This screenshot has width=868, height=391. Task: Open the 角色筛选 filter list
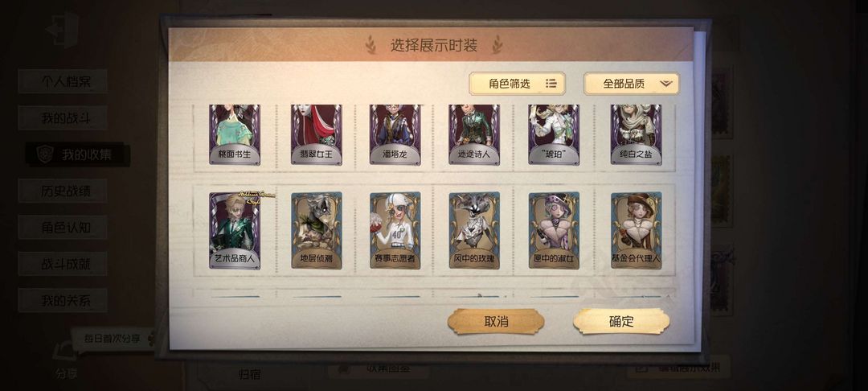tap(517, 84)
